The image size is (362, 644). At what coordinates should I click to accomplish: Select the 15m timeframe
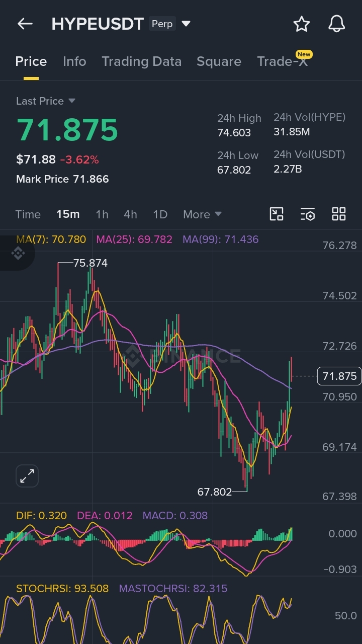point(68,214)
